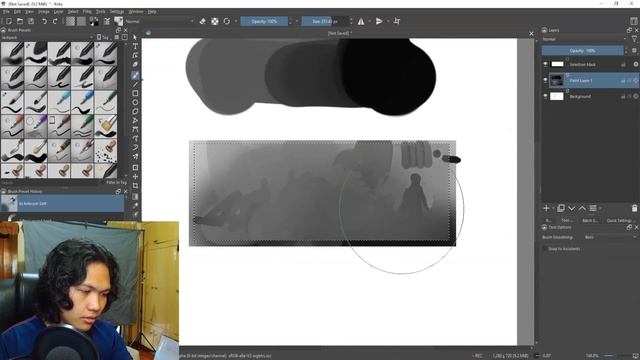
Task: Duplicate the selected layer
Action: 561,208
